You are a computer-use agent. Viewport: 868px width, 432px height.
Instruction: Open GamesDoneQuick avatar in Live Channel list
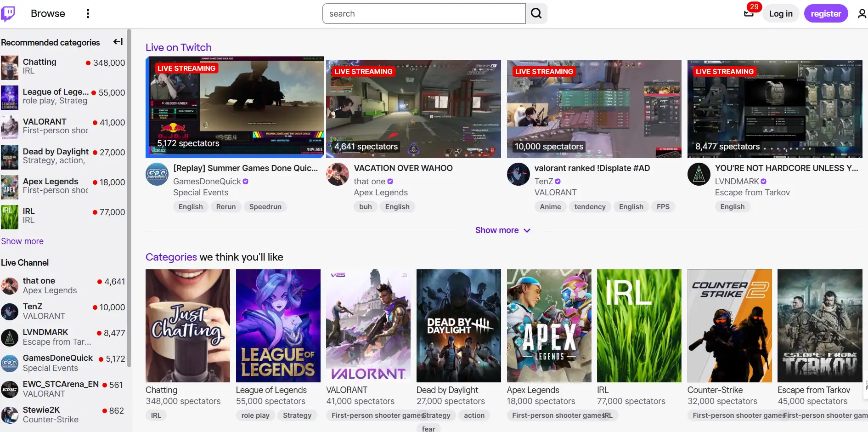tap(10, 363)
